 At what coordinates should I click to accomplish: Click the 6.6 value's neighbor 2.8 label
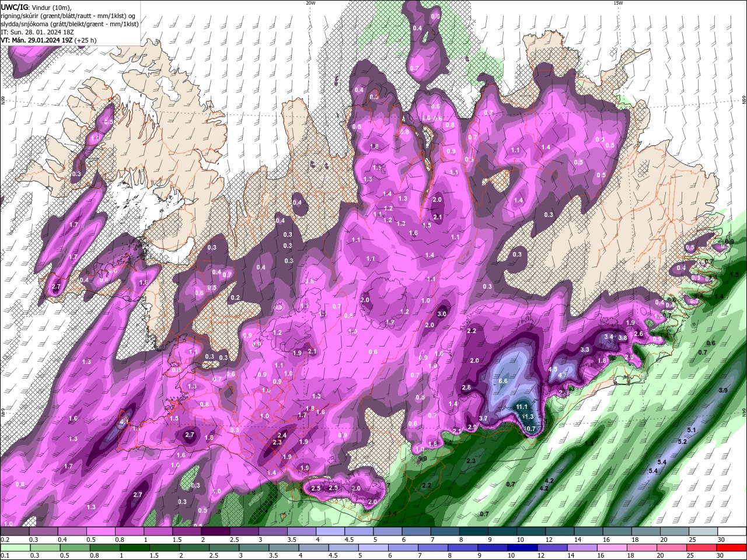coord(466,387)
